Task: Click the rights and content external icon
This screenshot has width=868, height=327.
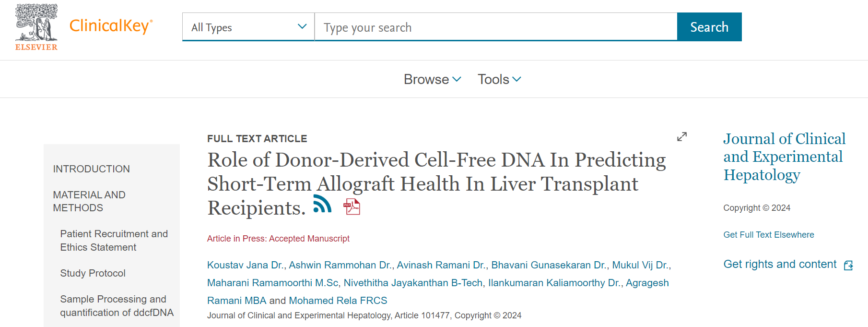Action: tap(848, 265)
